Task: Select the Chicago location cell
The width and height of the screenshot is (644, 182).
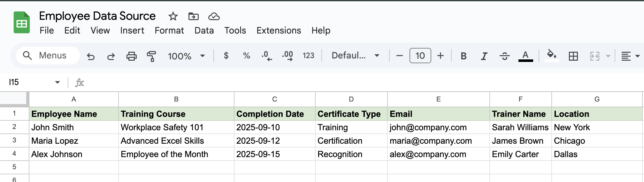Action: pos(597,140)
